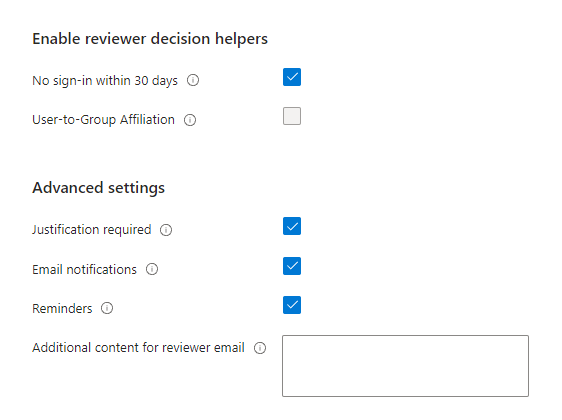Image resolution: width=562 pixels, height=420 pixels.
Task: Click the Advanced settings heading
Action: click(x=99, y=188)
